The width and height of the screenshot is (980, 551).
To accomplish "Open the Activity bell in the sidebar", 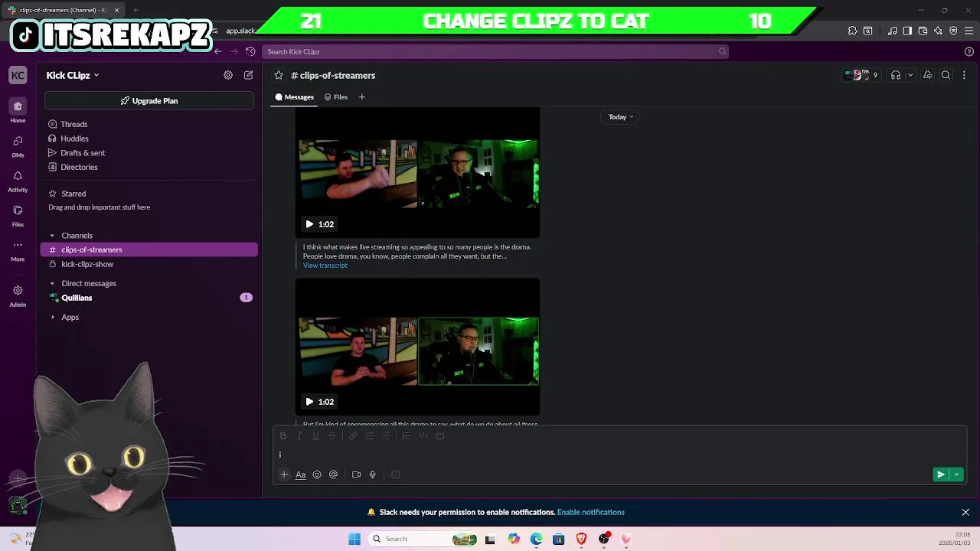I will click(x=18, y=180).
